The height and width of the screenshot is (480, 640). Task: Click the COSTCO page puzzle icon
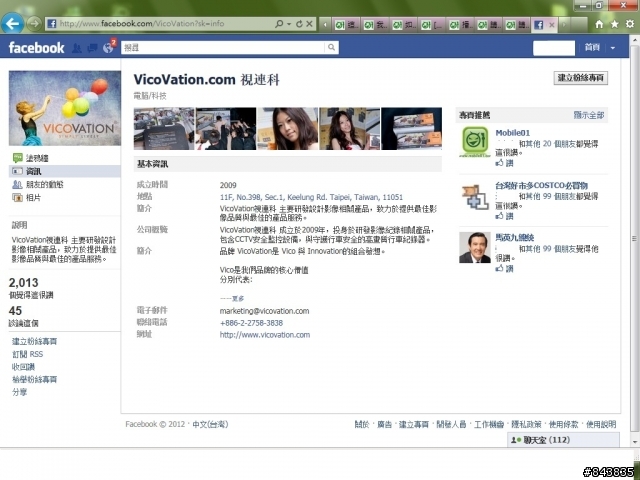coord(475,197)
